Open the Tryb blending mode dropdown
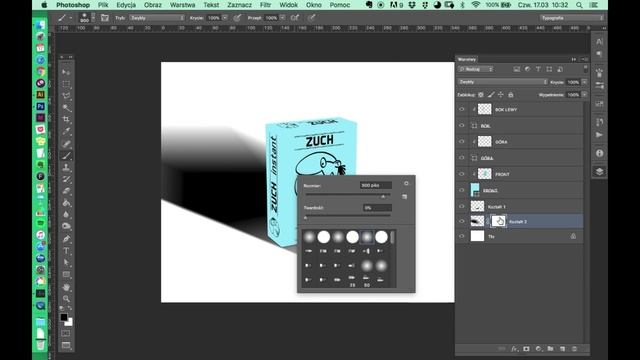This screenshot has width=640, height=360. coord(157,18)
